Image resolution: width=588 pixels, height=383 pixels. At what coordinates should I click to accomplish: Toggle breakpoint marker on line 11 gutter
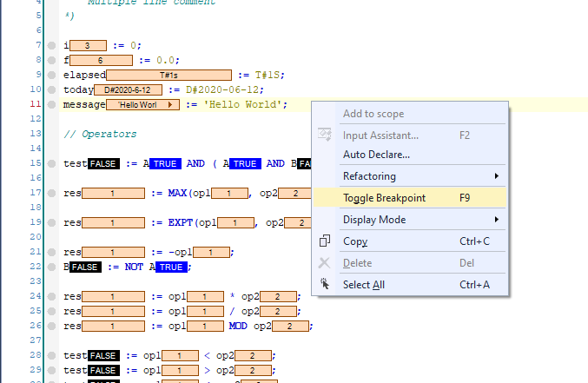[x=52, y=104]
